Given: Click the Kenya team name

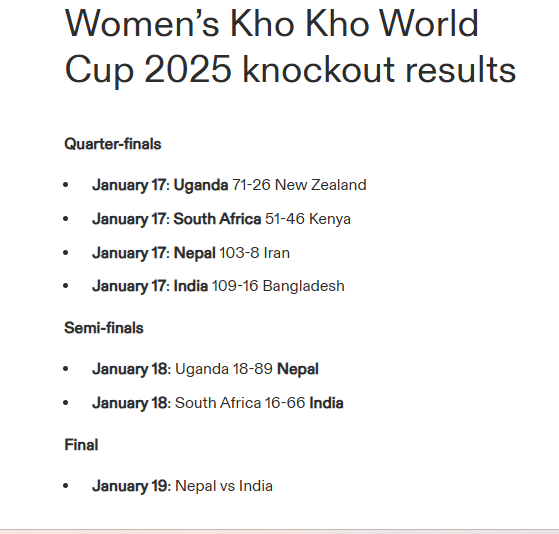Looking at the screenshot, I should coord(330,219).
